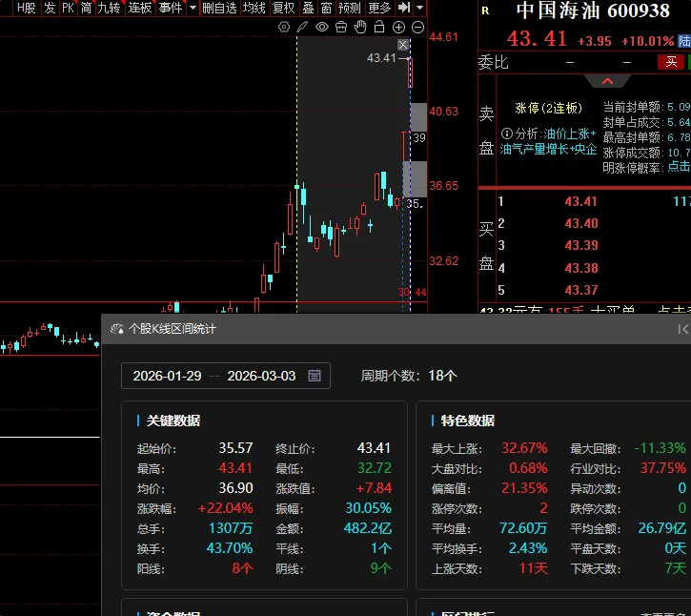Click 金额 value 482.2亿

pos(368,528)
